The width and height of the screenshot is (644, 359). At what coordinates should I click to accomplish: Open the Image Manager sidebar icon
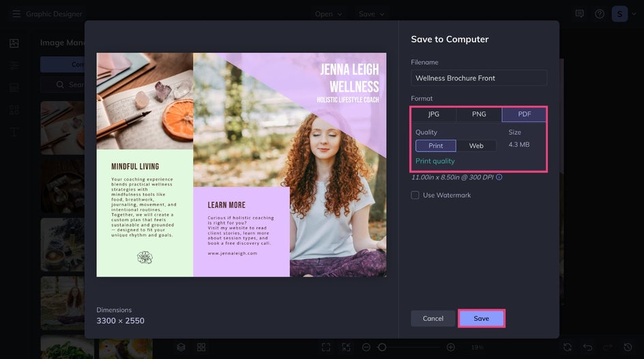click(x=14, y=43)
